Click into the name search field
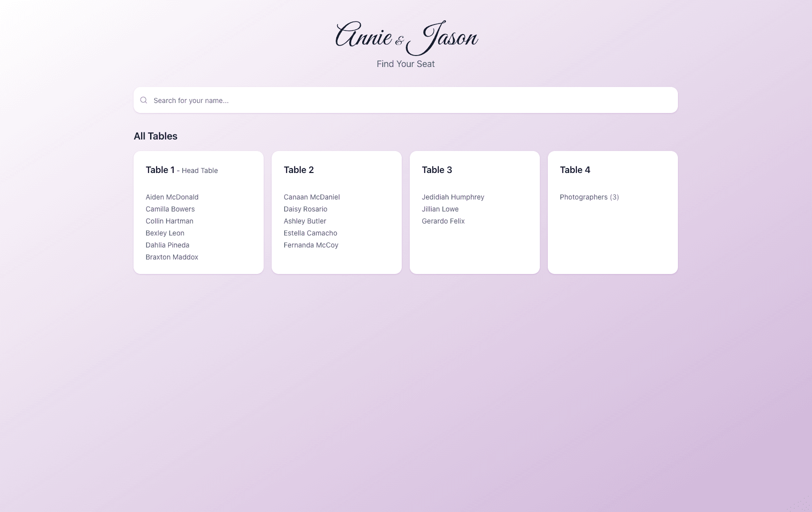812x512 pixels. (x=350, y=100)
